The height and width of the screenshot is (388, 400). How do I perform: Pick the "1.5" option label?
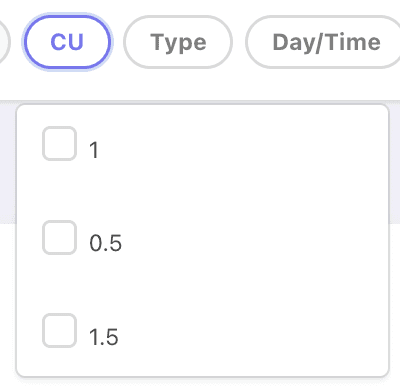104,337
